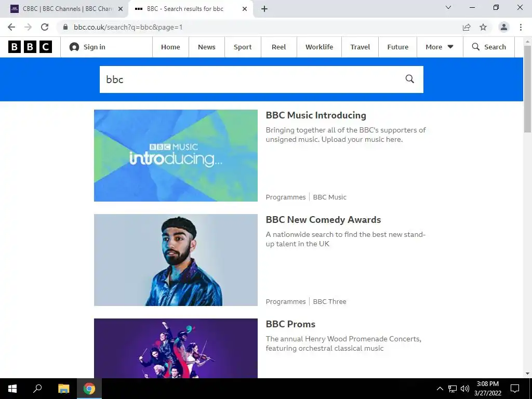Screen dimensions: 532x399
Task: Open the BBC Music Introducing result title
Action: (316, 115)
